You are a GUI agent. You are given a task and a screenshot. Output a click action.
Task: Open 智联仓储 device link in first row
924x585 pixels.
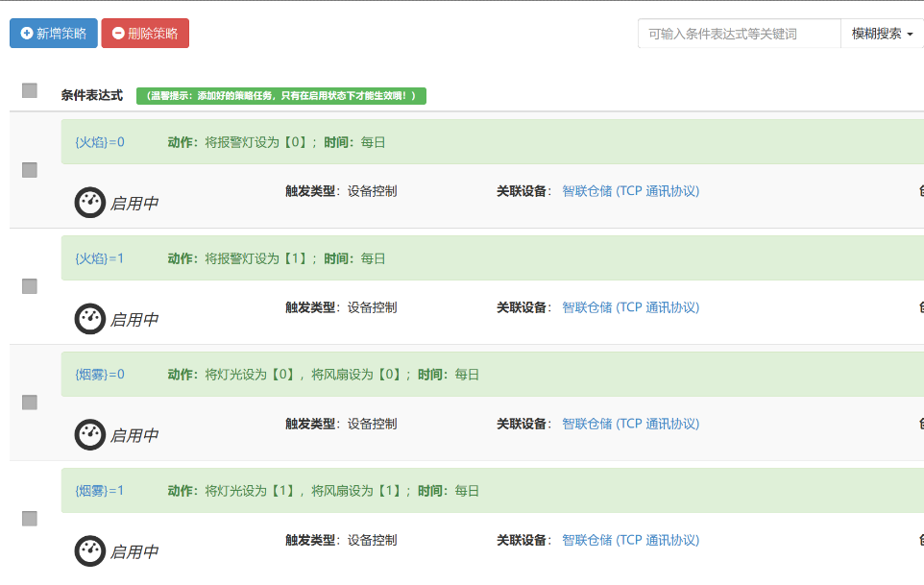(x=630, y=191)
